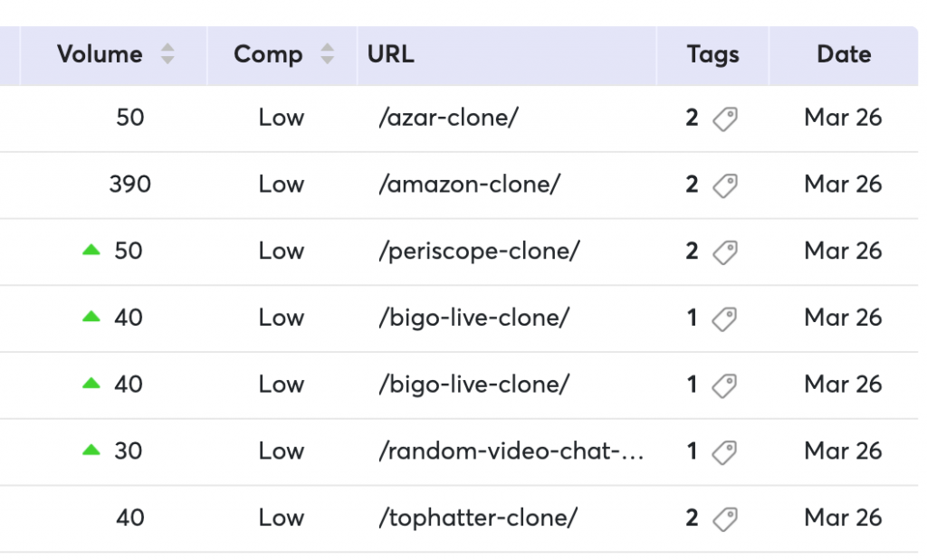Click the Tags column header
The height and width of the screenshot is (560, 927).
(x=713, y=54)
